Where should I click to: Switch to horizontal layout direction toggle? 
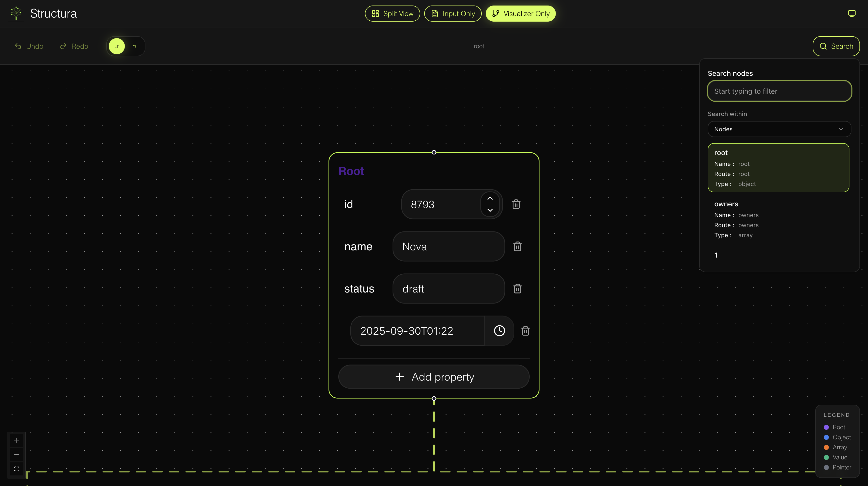(135, 46)
